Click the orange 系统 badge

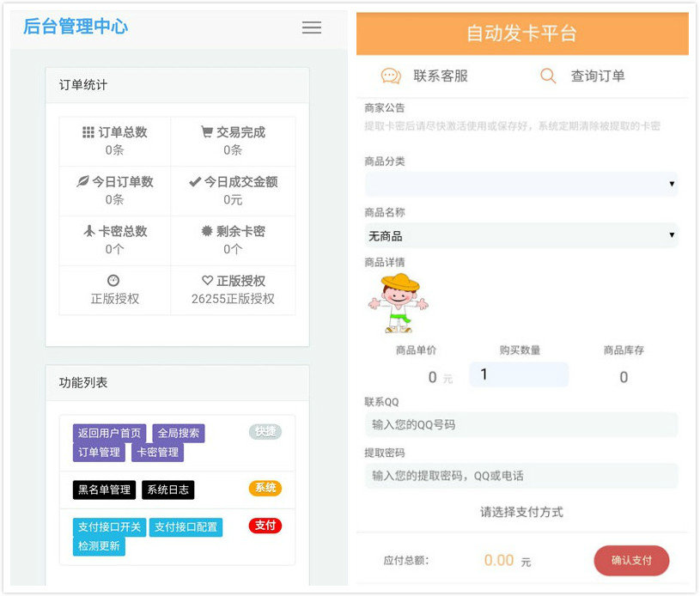pyautogui.click(x=265, y=488)
